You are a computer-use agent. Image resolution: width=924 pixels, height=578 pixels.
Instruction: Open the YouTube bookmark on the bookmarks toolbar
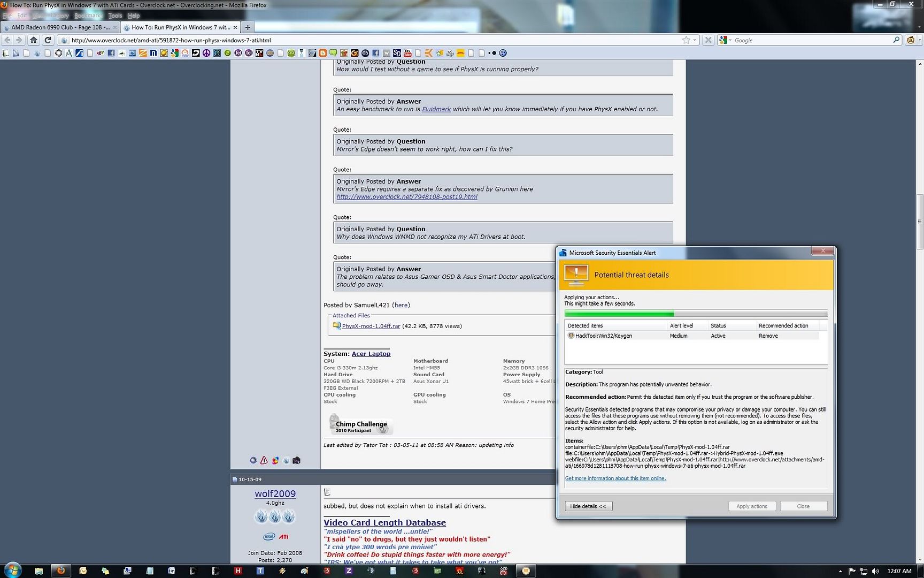(x=408, y=53)
